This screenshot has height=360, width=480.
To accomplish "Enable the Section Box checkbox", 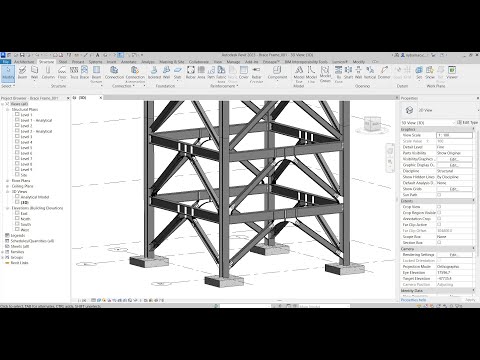I will point(439,243).
